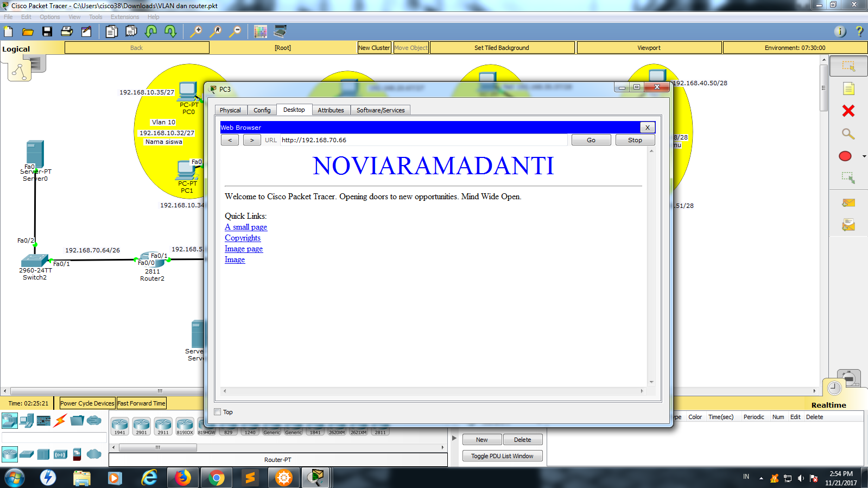Zoom out with the magnifier minus icon

[x=235, y=31]
